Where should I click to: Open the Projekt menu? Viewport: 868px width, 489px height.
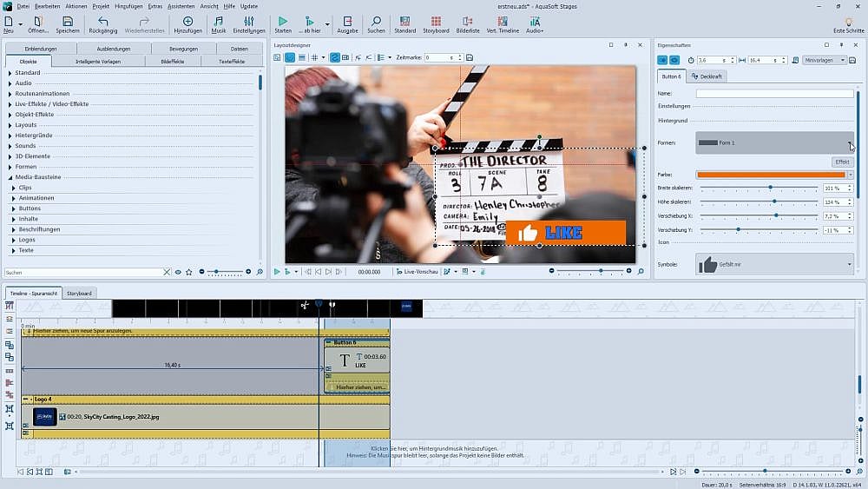pyautogui.click(x=101, y=6)
